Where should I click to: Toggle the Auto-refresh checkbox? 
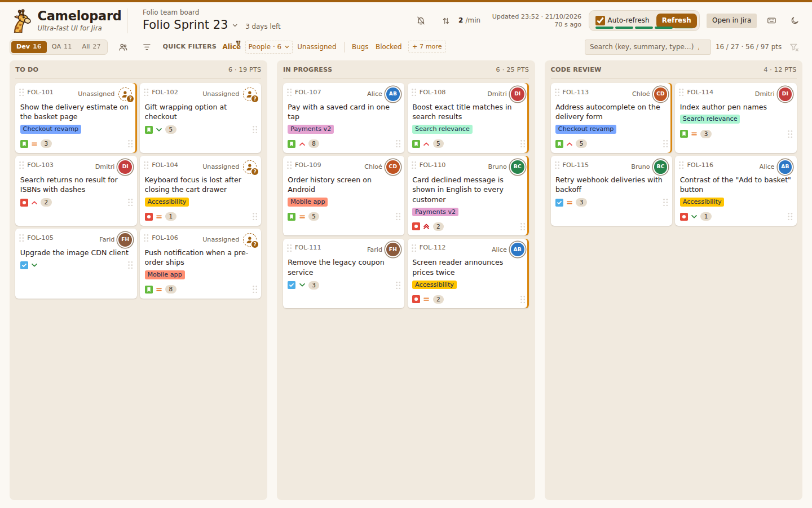[601, 20]
